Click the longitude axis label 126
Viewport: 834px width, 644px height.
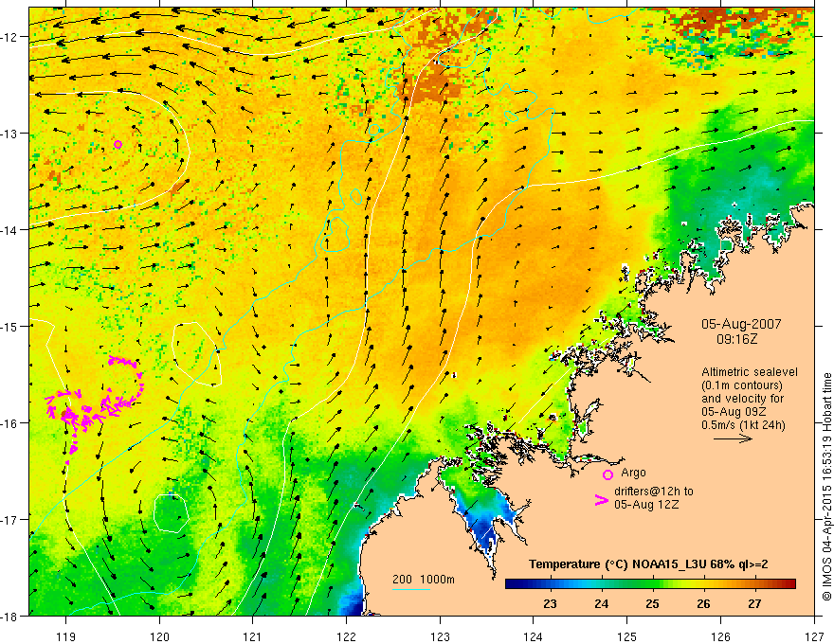[720, 636]
